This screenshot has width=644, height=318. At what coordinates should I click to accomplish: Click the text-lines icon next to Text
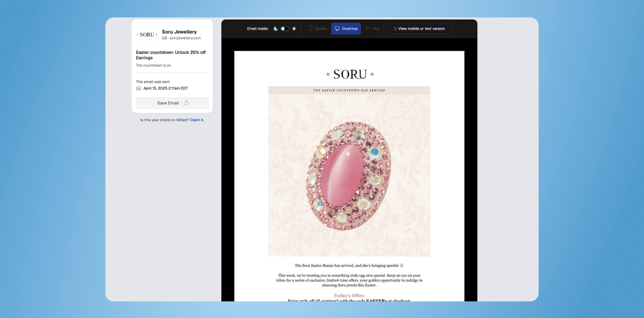point(368,29)
